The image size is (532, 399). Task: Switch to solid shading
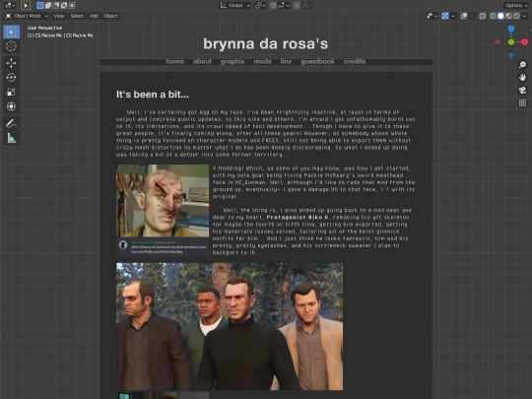[x=500, y=16]
